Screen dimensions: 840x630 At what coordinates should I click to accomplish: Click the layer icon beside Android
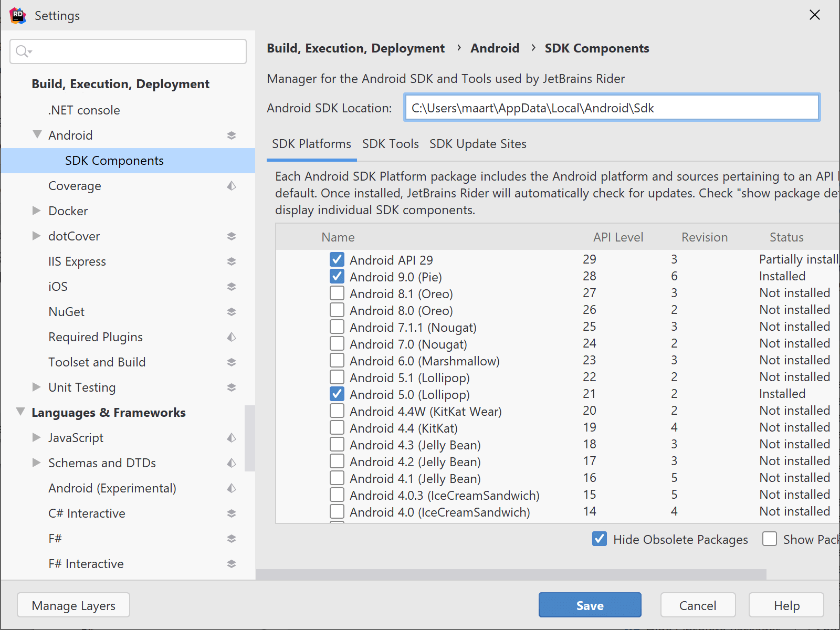[x=232, y=135]
